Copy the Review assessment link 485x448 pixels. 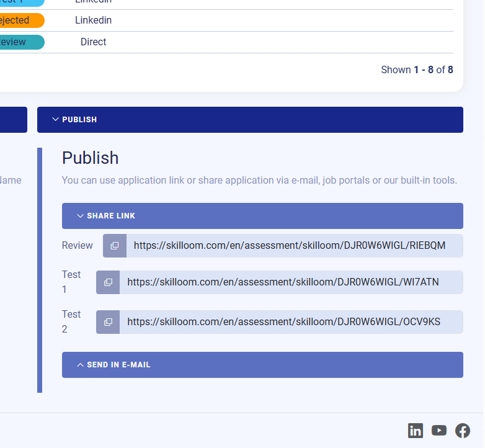115,246
